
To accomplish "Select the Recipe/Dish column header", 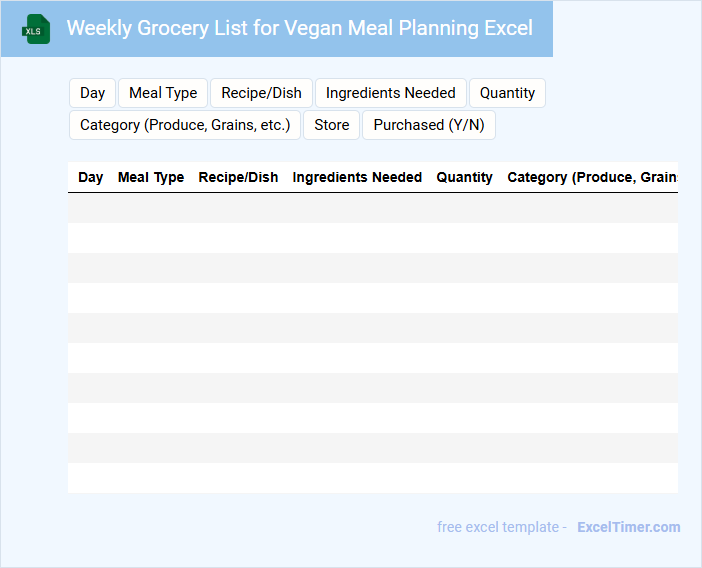I will coord(239,177).
